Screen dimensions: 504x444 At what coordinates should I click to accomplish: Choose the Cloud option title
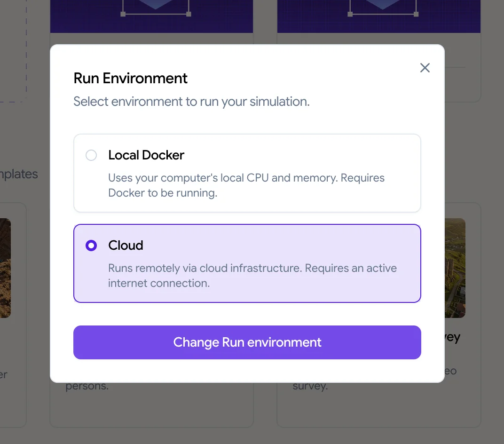126,246
